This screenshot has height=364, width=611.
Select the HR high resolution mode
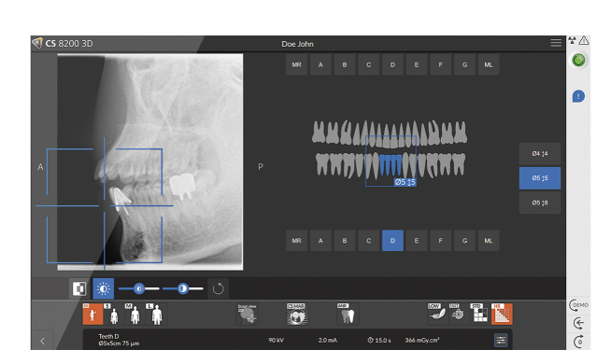tap(502, 314)
